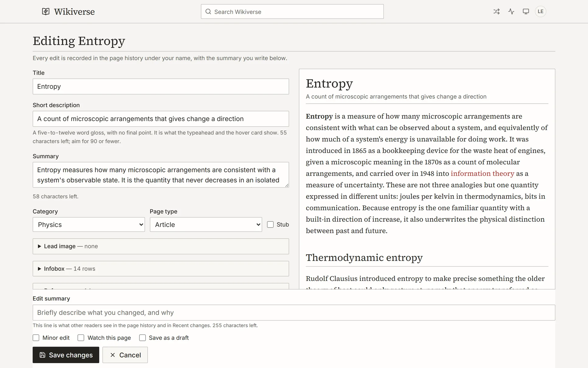Screen dimensions: 588x368
Task: Check Watch this page
Action: 81,338
